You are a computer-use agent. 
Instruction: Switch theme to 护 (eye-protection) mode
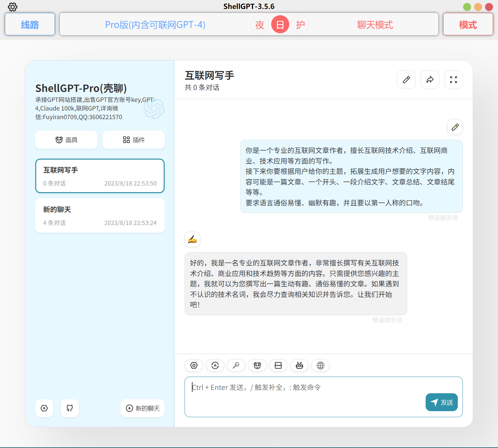[300, 24]
